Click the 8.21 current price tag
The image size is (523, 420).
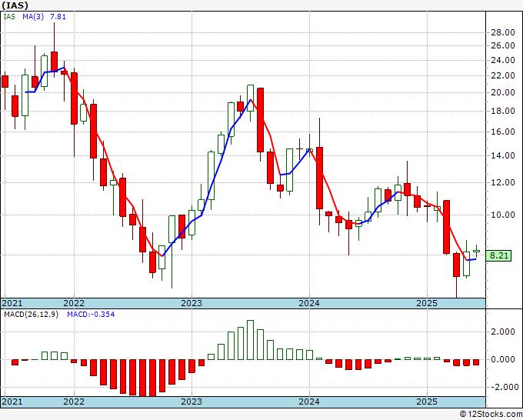(498, 256)
